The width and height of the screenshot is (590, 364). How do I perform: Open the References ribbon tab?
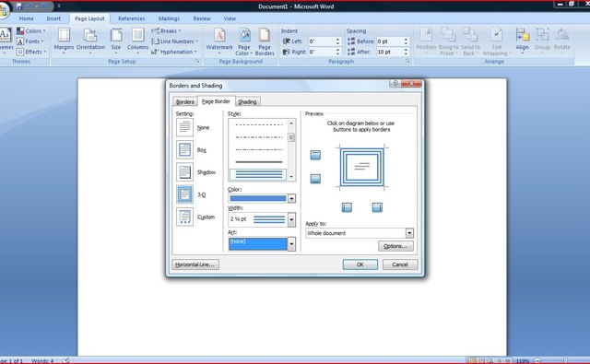tap(131, 18)
